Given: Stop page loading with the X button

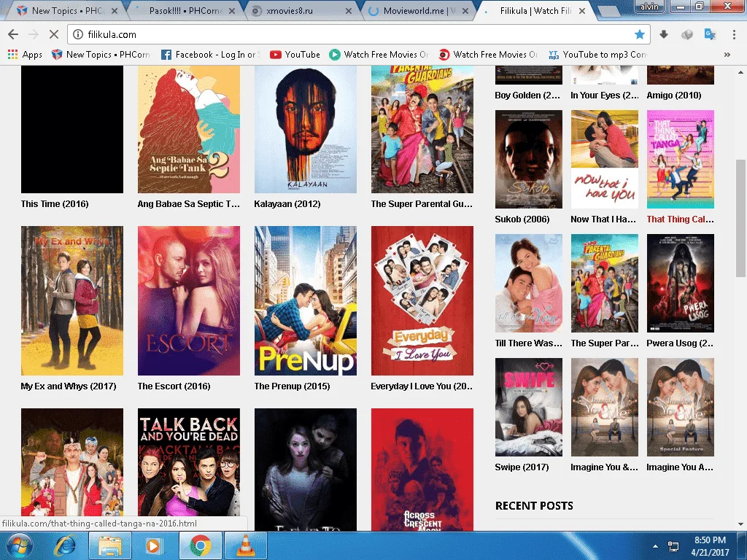Looking at the screenshot, I should 54,34.
